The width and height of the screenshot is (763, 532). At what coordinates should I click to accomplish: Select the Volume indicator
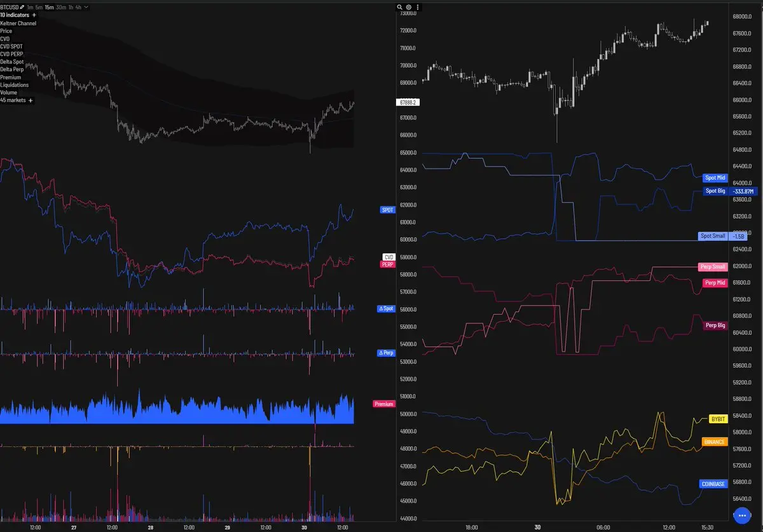pos(9,93)
